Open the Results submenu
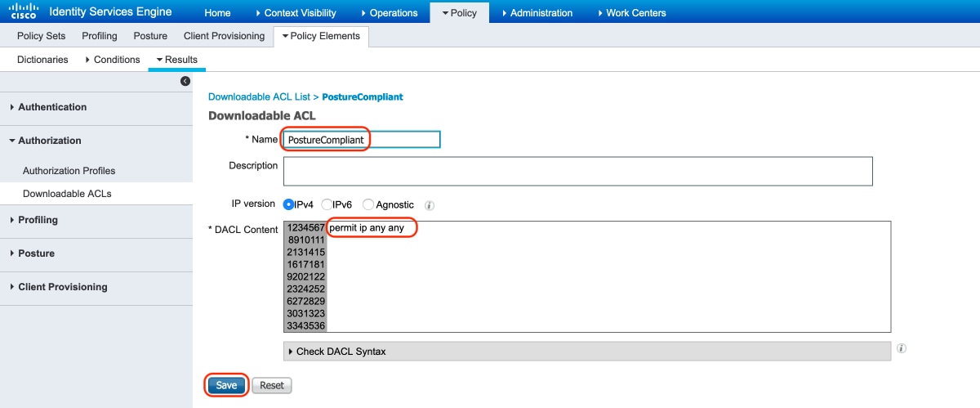 point(176,60)
